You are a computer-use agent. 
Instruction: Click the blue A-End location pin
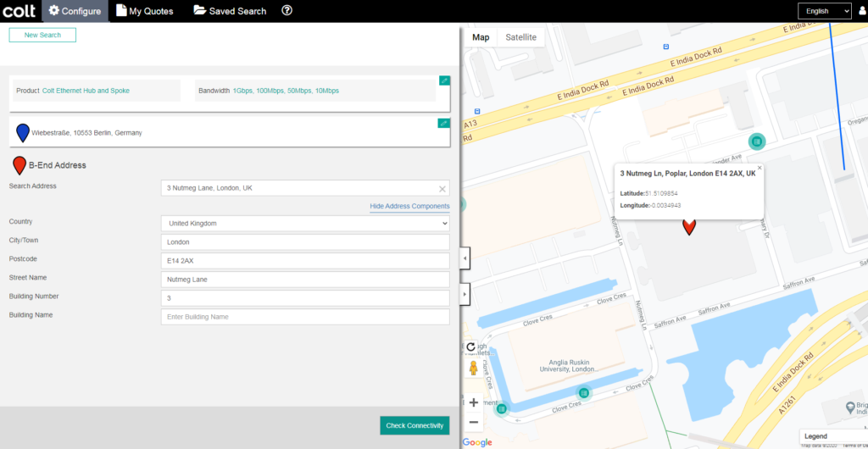pyautogui.click(x=23, y=133)
